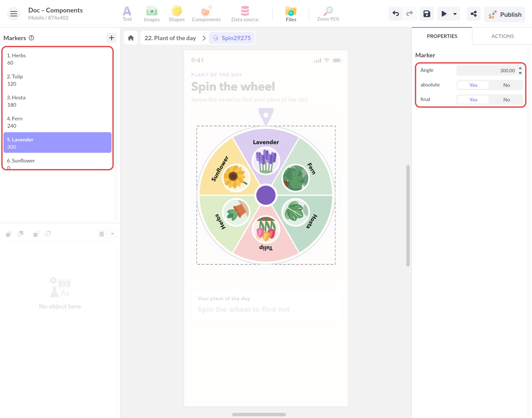Viewport: 532px width, 418px height.
Task: Open the Components panel
Action: [x=206, y=14]
